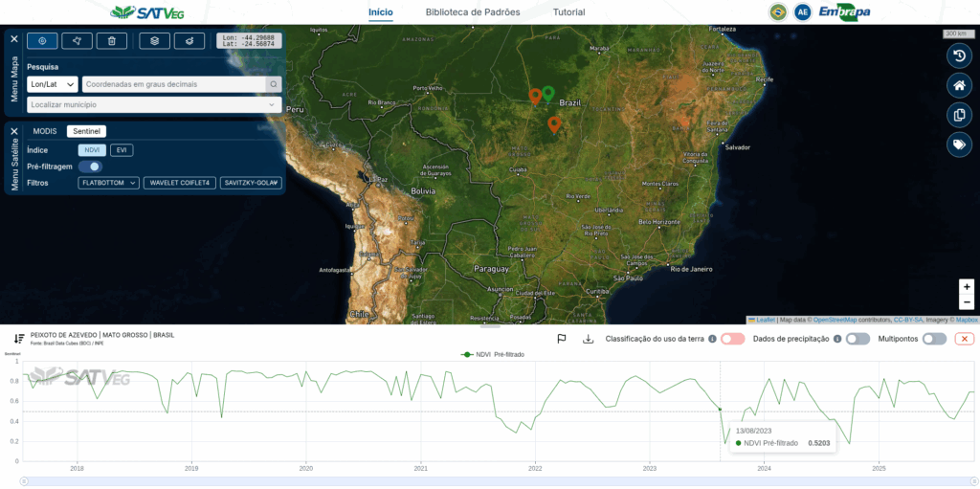Click the tags icon button on map
980x489 pixels.
pyautogui.click(x=958, y=144)
